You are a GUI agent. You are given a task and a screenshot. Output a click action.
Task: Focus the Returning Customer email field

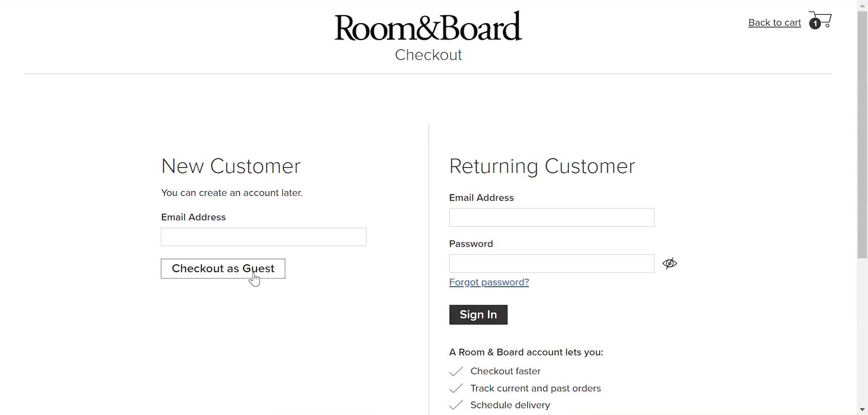(551, 217)
